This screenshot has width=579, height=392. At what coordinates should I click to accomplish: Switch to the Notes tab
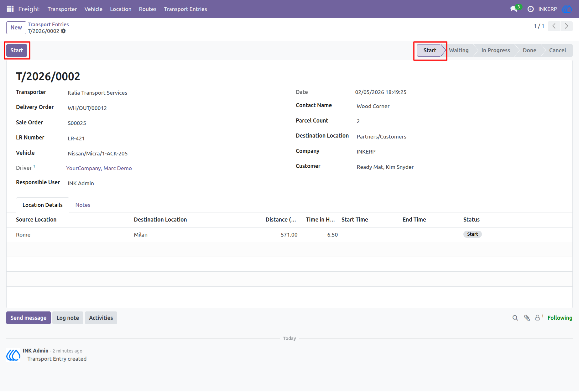83,205
